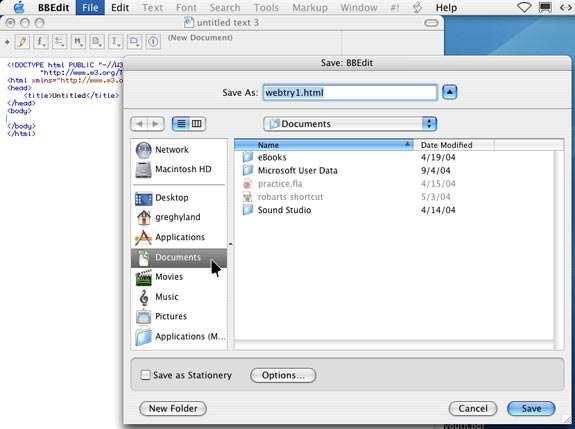
Task: Click the Options... button
Action: click(283, 375)
